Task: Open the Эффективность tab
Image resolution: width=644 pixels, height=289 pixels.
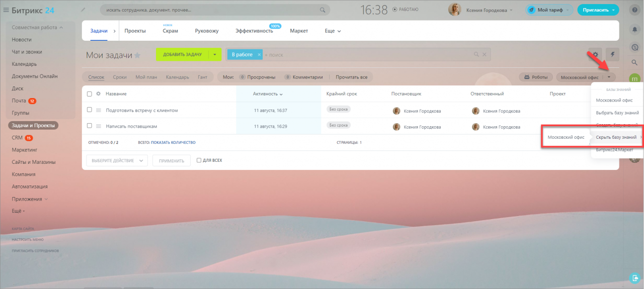Action: coord(254,31)
